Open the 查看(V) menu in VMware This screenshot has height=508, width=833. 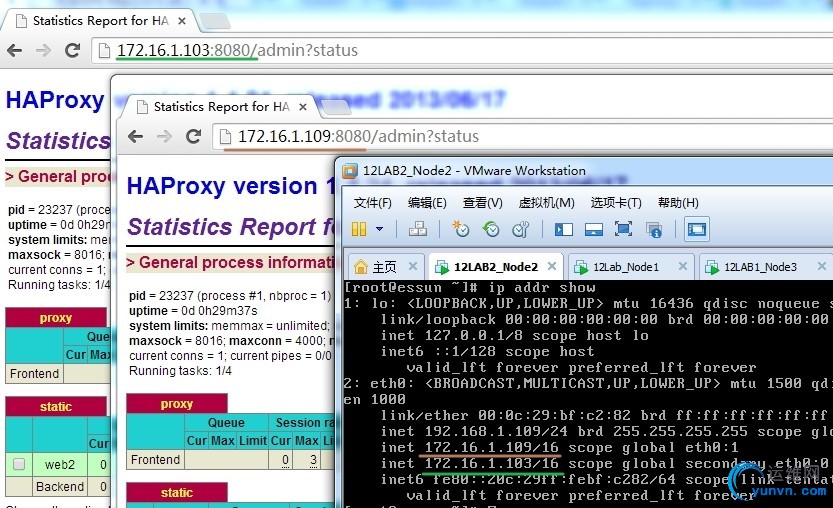pos(482,202)
